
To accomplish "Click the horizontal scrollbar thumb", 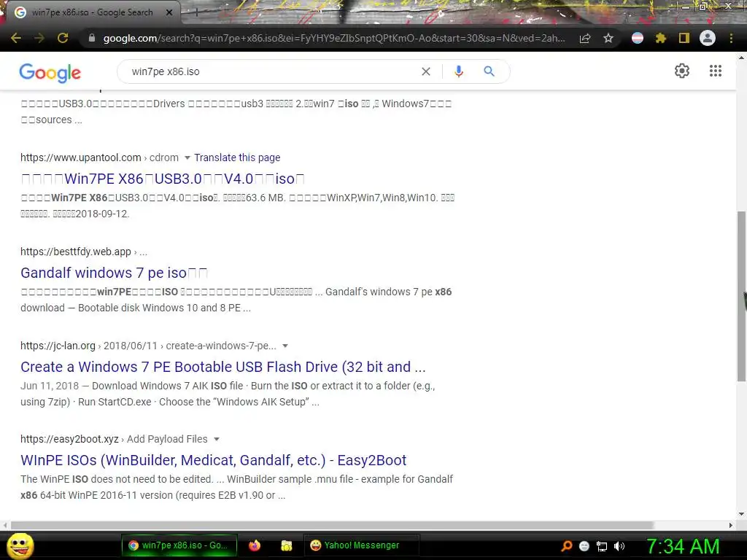I will pos(332,525).
